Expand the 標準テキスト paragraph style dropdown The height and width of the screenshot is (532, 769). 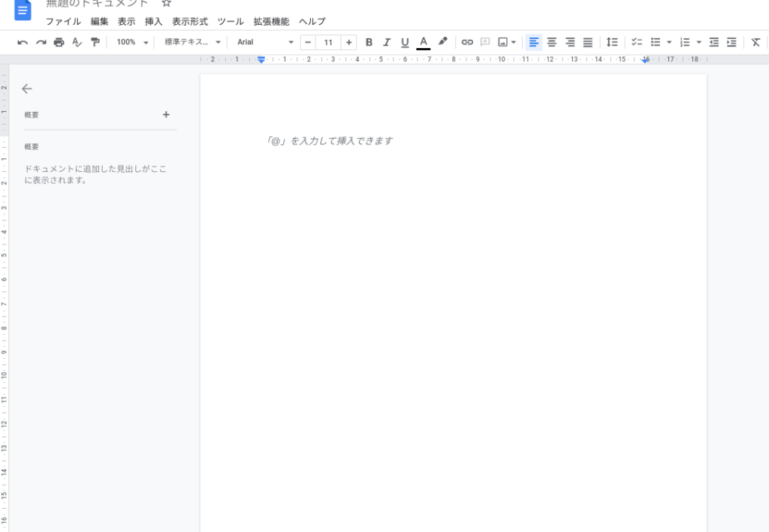[x=193, y=42]
